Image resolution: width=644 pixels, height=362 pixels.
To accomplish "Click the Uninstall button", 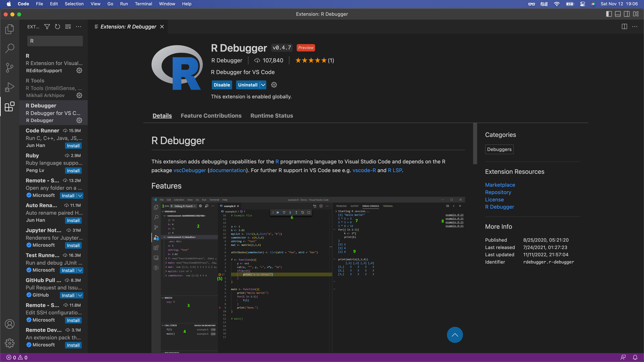I will coord(248,85).
